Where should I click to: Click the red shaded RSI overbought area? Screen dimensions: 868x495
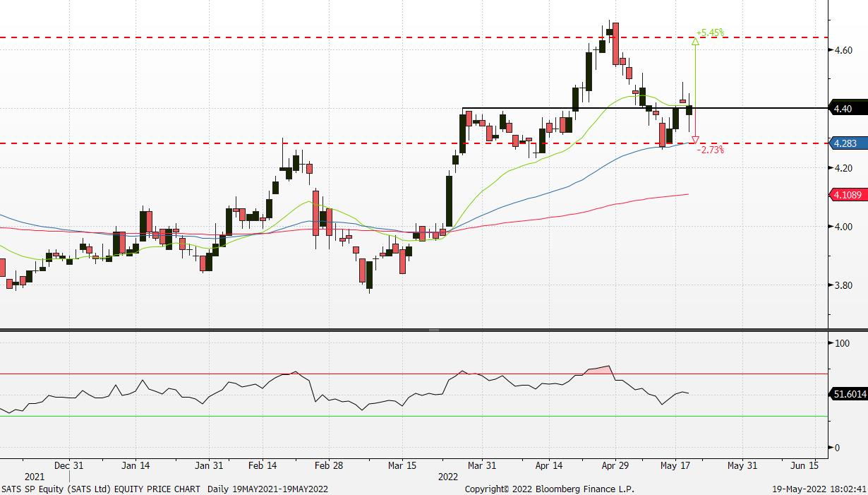click(x=600, y=370)
